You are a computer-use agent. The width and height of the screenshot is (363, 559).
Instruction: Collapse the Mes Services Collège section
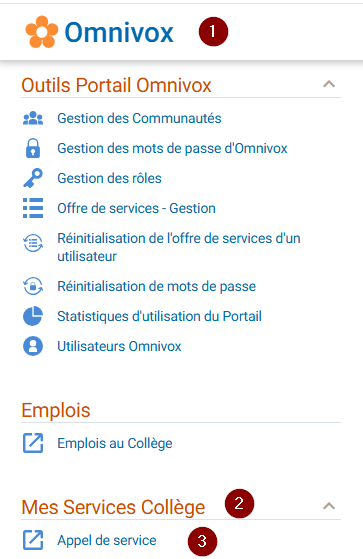click(x=329, y=506)
